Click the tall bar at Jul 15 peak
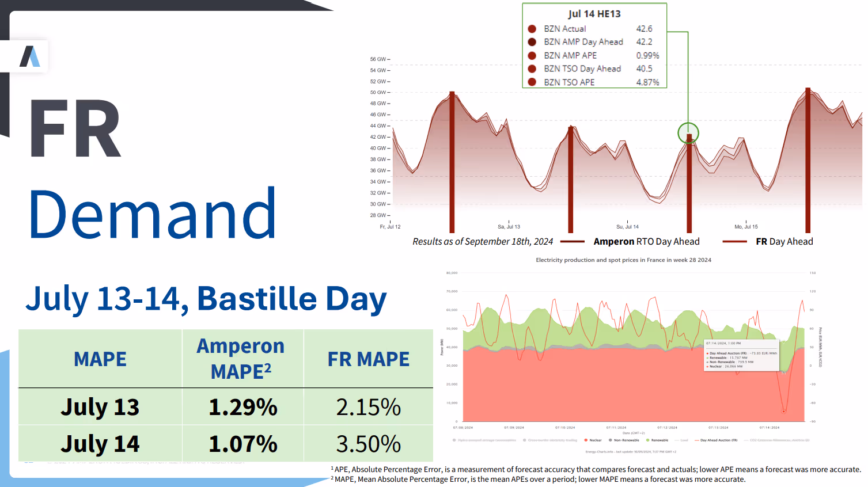 pos(808,160)
